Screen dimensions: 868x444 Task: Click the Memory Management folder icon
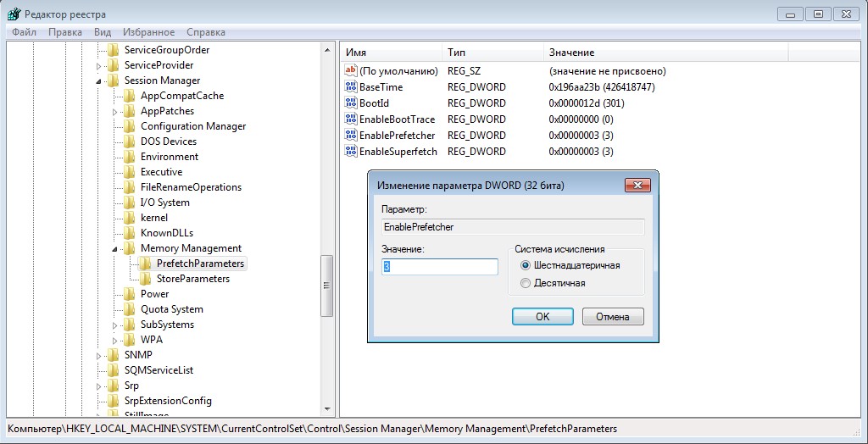129,248
